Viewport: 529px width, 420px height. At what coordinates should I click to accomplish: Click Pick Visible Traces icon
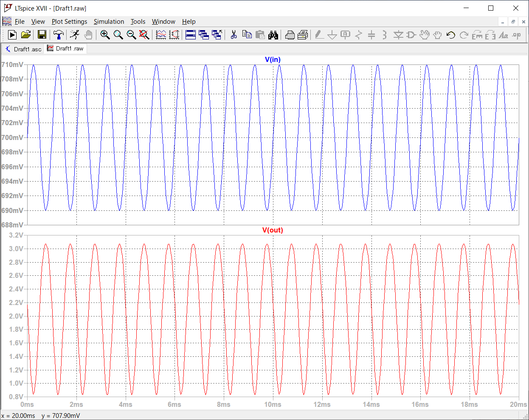point(161,35)
